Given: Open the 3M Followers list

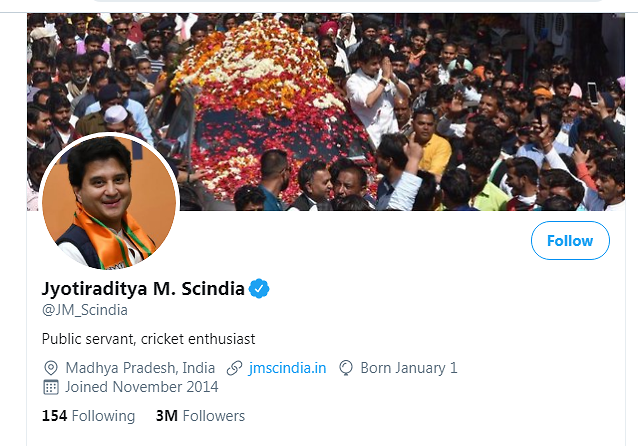Looking at the screenshot, I should 200,416.
